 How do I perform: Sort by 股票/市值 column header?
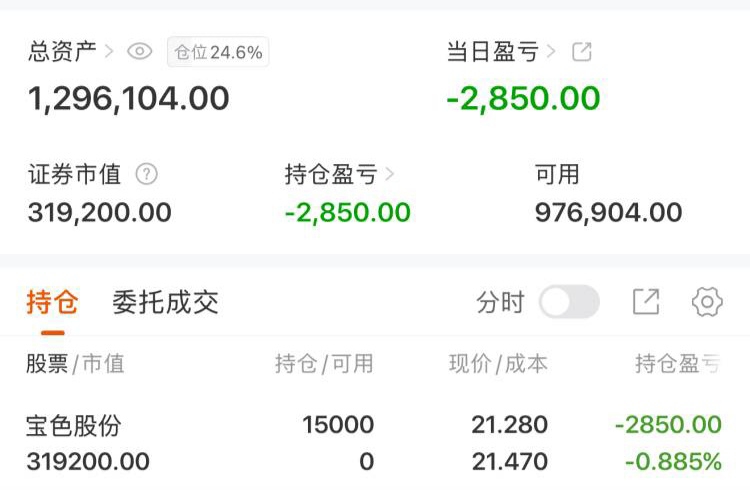[x=75, y=364]
